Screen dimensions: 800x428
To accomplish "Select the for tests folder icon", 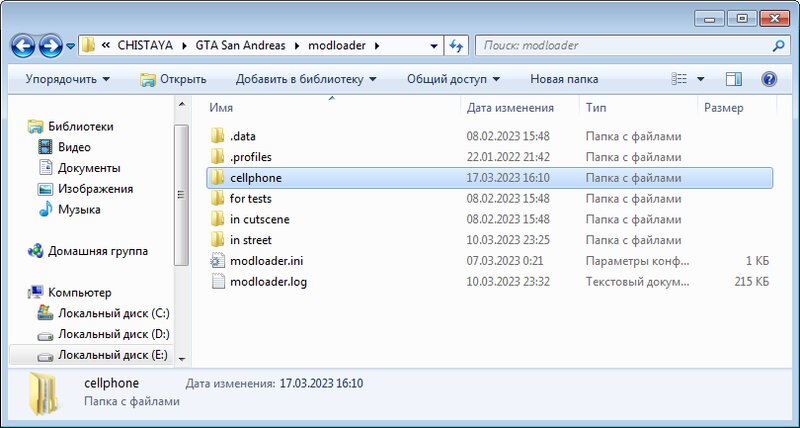I will [x=217, y=198].
